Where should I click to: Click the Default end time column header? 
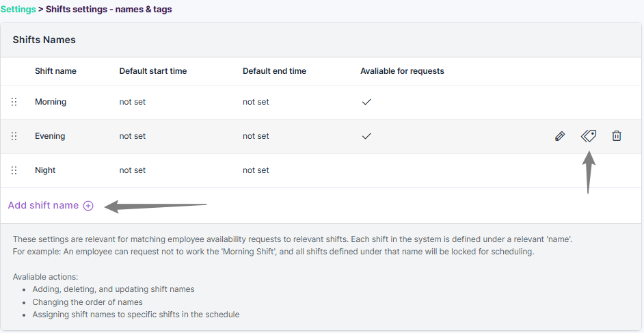tap(274, 71)
